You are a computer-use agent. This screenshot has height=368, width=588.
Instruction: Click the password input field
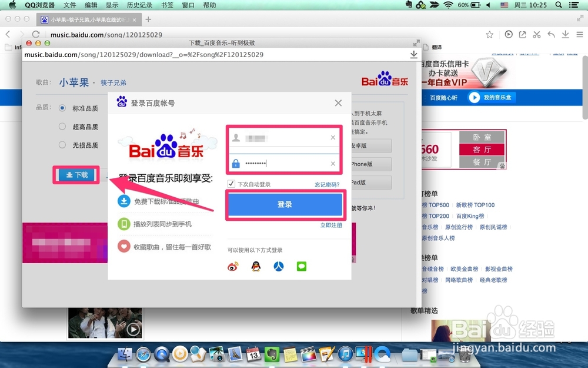pyautogui.click(x=284, y=163)
